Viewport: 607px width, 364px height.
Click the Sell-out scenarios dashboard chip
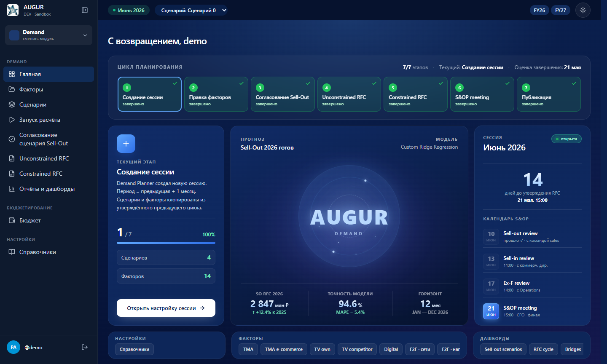tap(503, 349)
